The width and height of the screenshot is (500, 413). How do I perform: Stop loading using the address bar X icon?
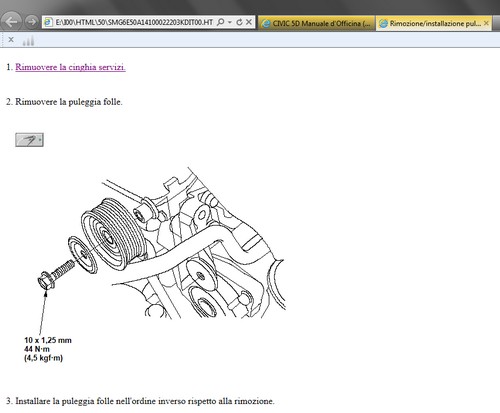coord(249,22)
